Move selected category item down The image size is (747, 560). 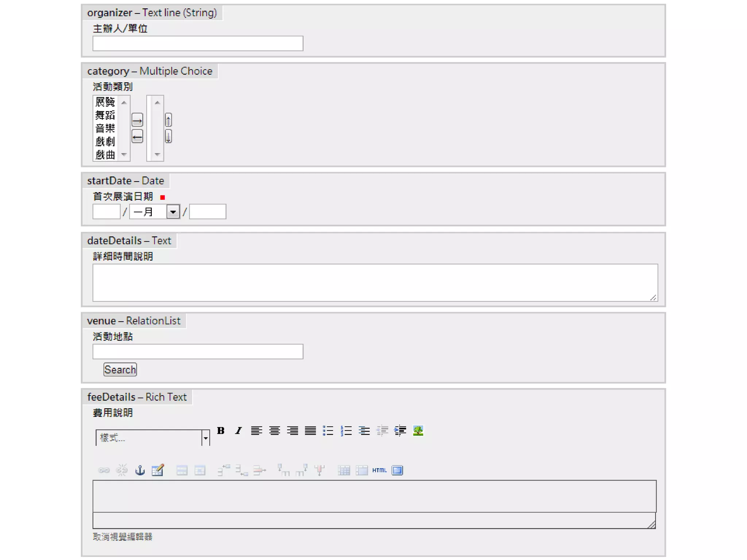pos(168,137)
